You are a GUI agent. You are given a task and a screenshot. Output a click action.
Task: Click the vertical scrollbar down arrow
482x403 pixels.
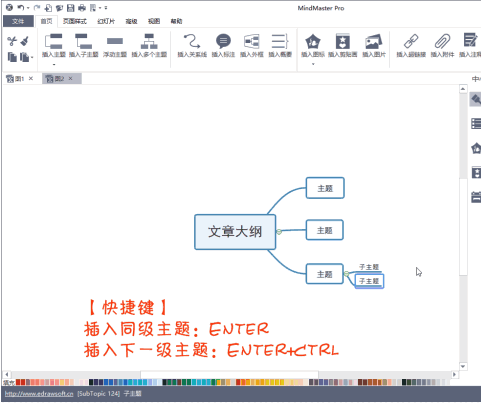[x=463, y=366]
